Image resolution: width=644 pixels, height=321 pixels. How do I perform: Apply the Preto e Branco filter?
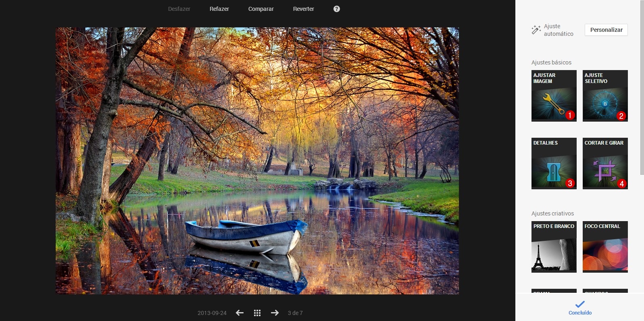click(554, 247)
